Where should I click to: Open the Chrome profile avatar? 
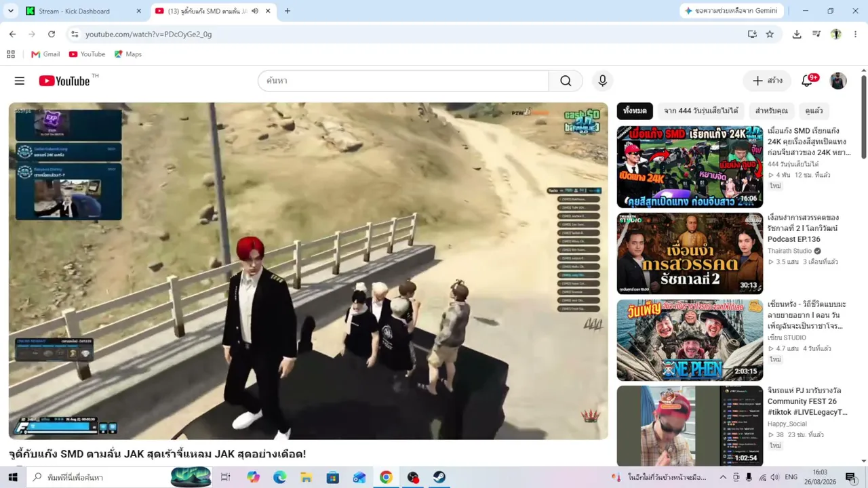pyautogui.click(x=836, y=34)
